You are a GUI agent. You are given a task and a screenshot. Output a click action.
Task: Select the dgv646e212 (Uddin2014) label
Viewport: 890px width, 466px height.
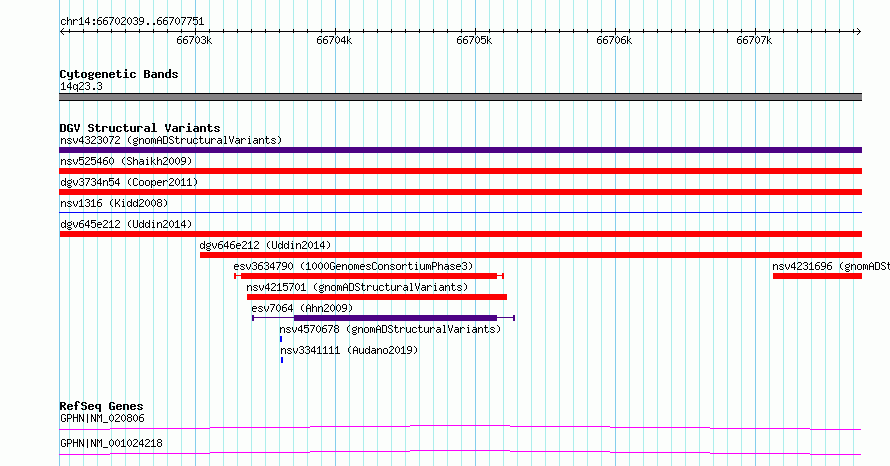click(x=265, y=245)
